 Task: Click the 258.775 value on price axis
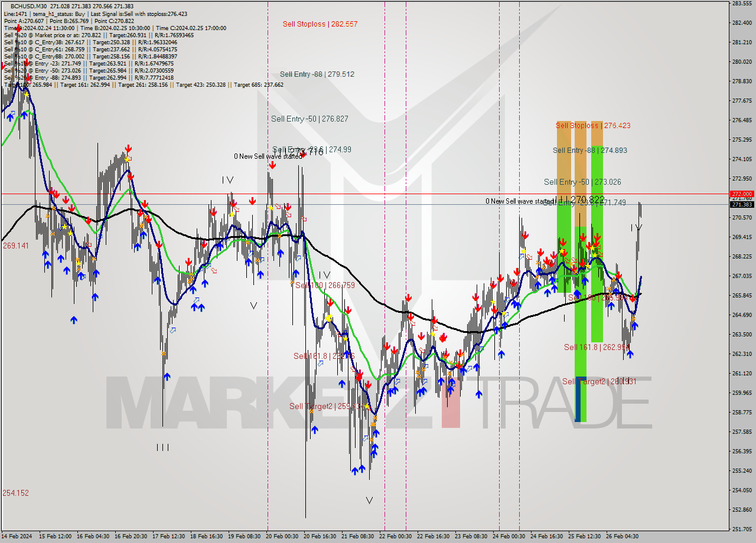[x=742, y=413]
